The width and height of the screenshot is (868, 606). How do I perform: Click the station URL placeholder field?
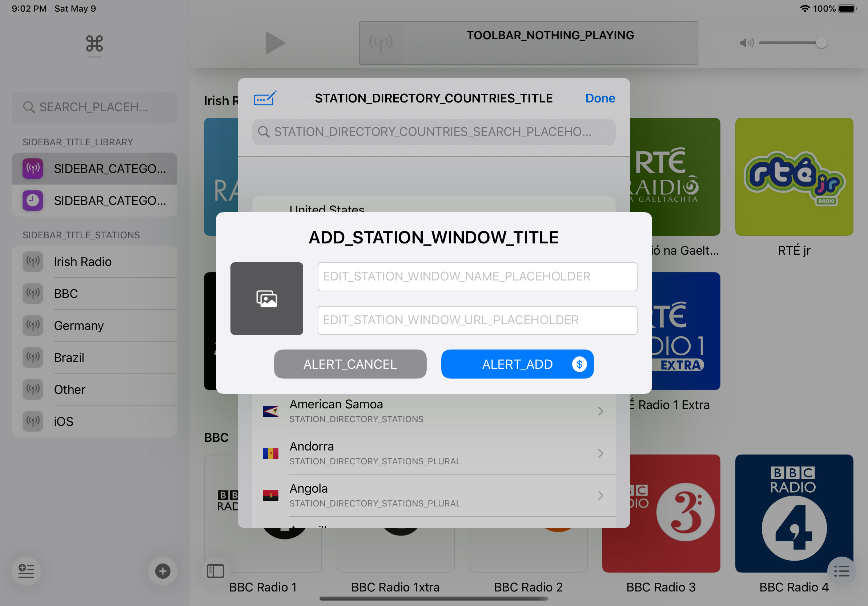pos(477,320)
